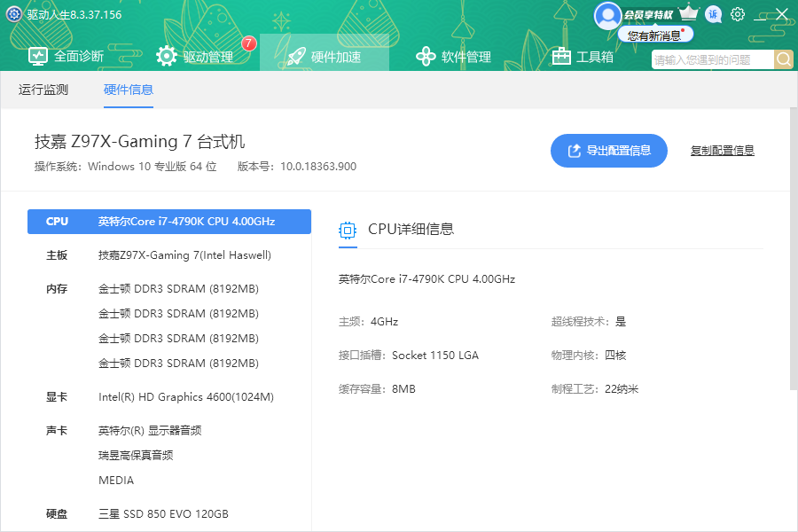Select the 硬件信息 sub-tab
This screenshot has width=798, height=532.
[x=129, y=90]
